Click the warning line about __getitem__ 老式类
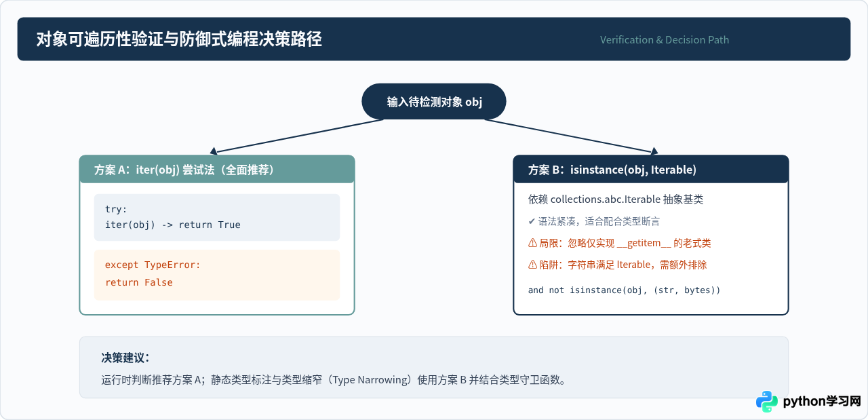Viewport: 868px width, 420px height. (x=620, y=243)
